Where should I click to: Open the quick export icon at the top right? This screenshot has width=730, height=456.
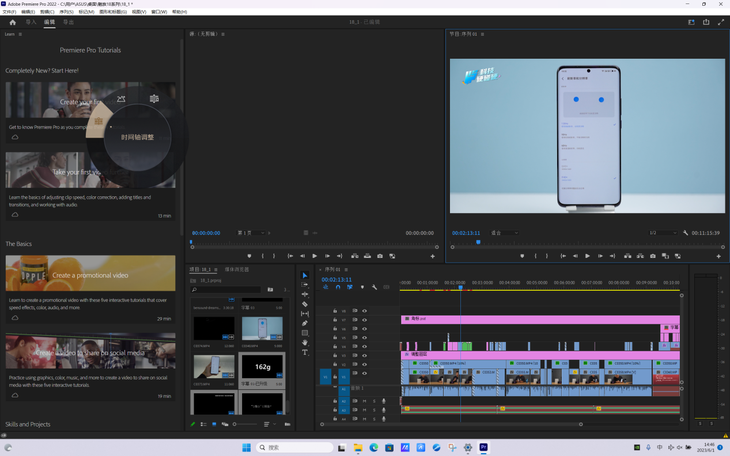(x=706, y=22)
